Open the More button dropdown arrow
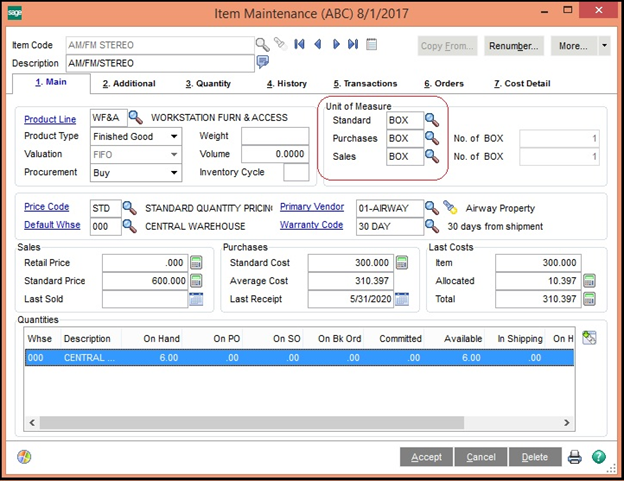Screen dimensions: 624x481 pos(604,46)
